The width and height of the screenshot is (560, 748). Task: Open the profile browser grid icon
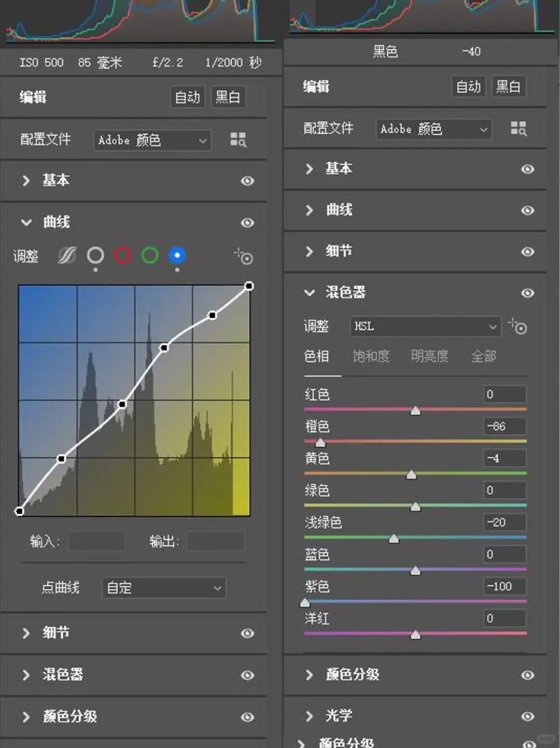coord(237,140)
